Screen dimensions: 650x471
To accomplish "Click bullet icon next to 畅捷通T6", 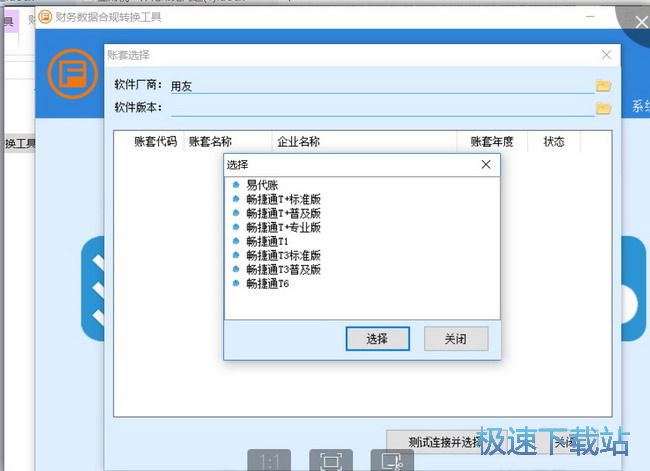I will [x=236, y=284].
